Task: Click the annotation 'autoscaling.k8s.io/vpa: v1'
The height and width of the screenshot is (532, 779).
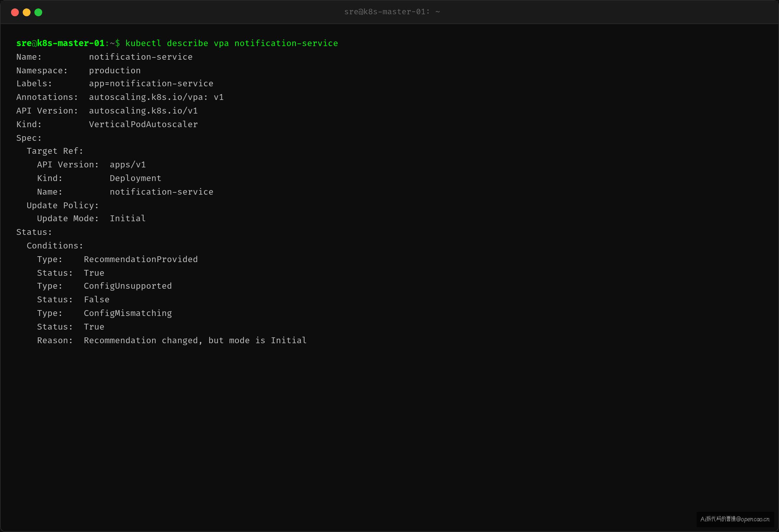Action: [156, 97]
